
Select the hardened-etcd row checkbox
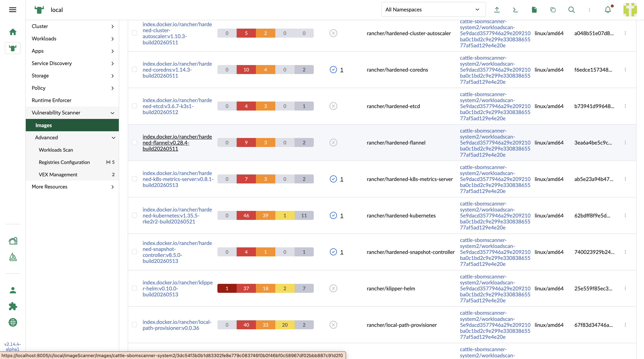134,106
